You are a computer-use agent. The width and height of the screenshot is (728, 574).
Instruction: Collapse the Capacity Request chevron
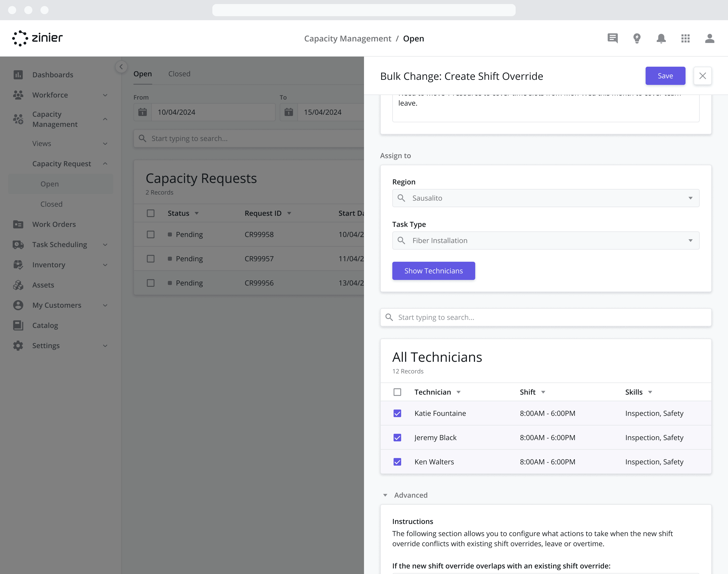[x=105, y=164]
